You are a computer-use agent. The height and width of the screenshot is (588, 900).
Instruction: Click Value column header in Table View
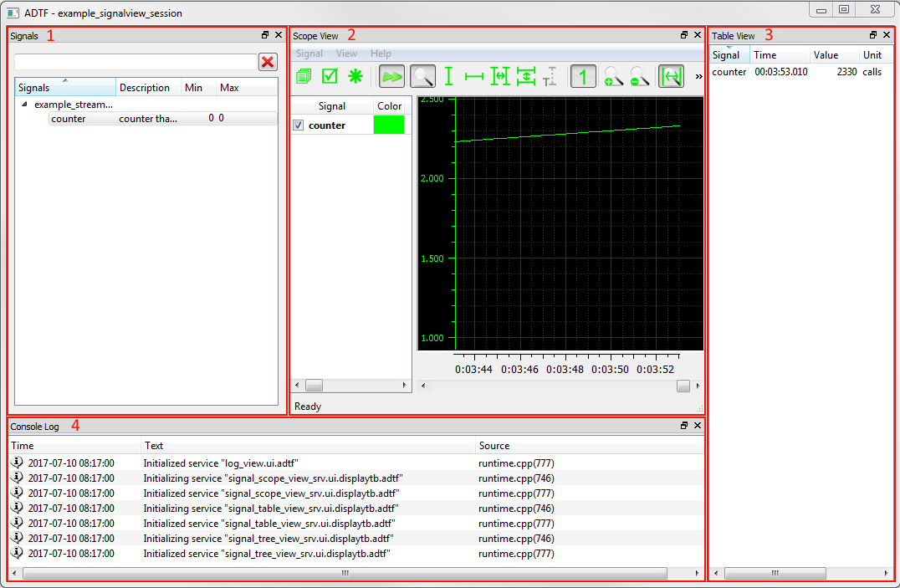pos(834,55)
